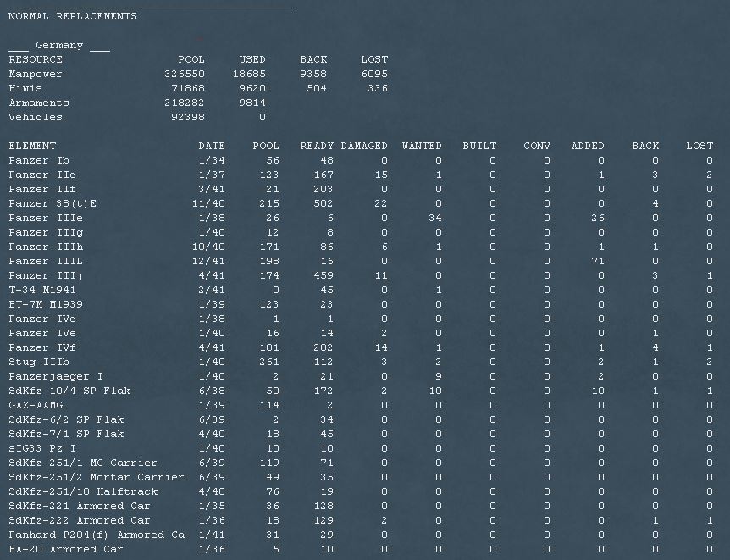Select the T-34 M1941 row name
Image resolution: width=730 pixels, height=560 pixels.
point(42,291)
